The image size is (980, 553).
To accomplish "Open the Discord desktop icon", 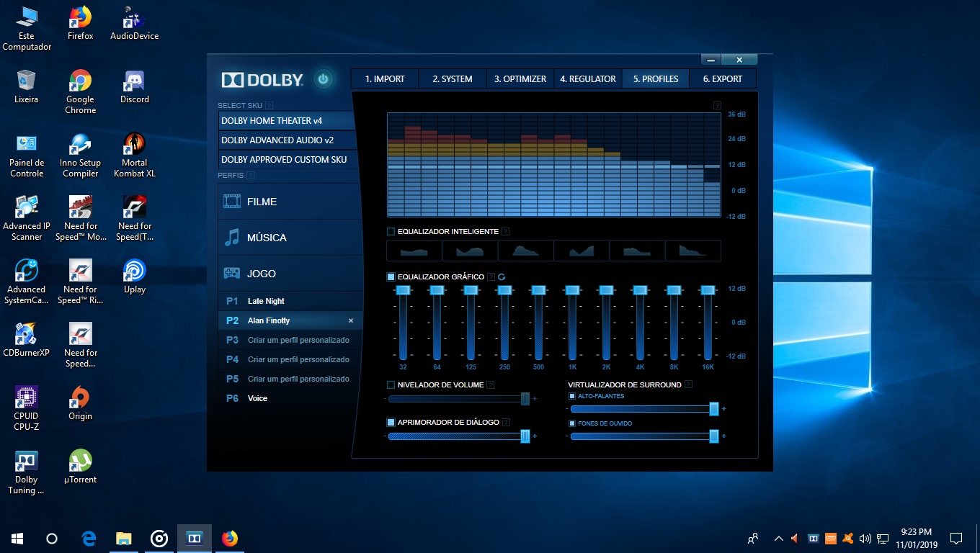I will [135, 86].
